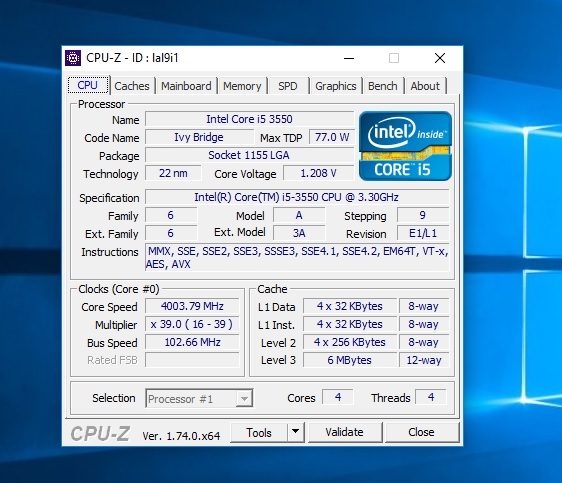
Task: Open the Tools dropdown arrow
Action: pos(296,432)
